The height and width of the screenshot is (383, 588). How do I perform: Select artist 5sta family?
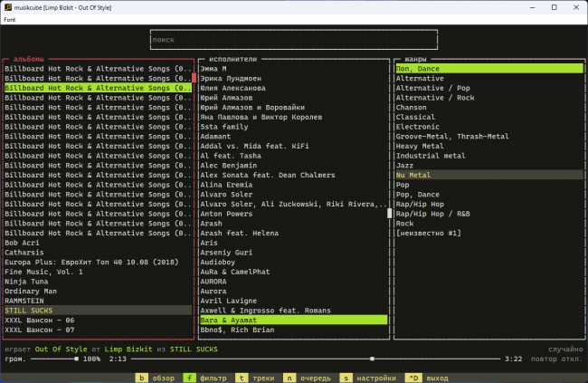[294, 127]
